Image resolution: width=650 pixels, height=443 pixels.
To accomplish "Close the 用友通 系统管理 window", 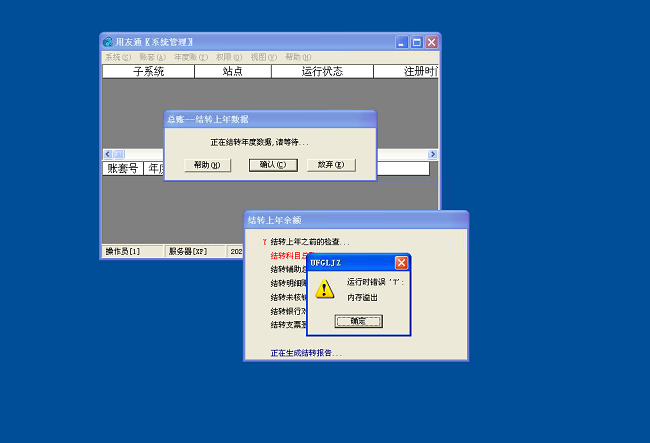I will [x=432, y=42].
